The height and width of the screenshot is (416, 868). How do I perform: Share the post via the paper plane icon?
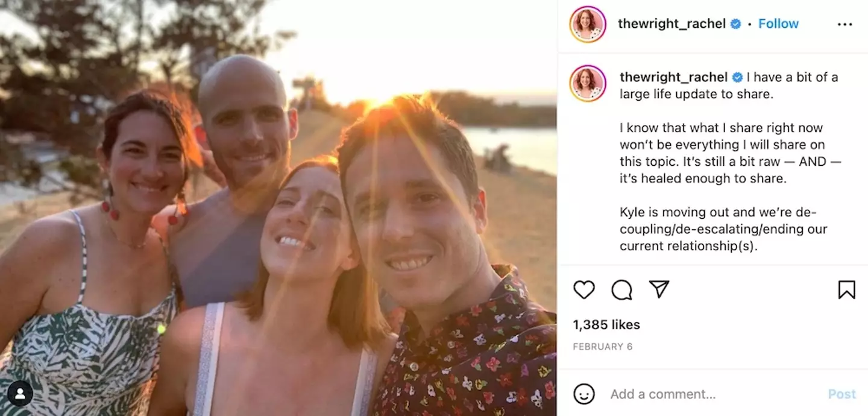659,290
